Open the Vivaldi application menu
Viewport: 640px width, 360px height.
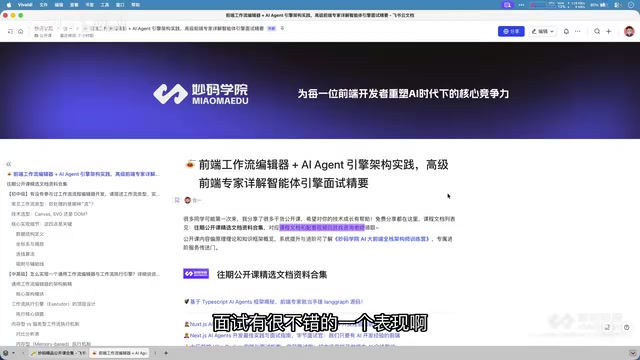(25, 5)
